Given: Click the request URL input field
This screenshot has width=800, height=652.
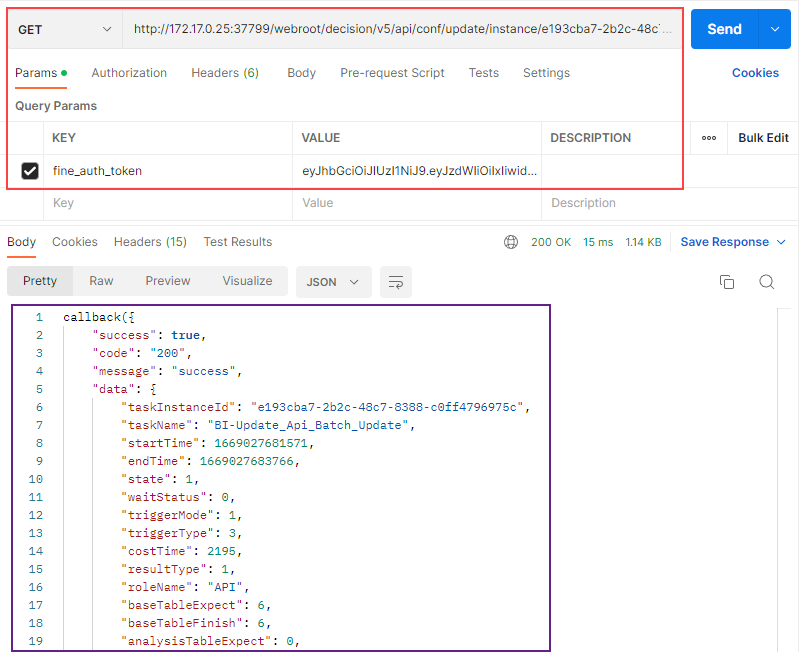Looking at the screenshot, I should [404, 30].
